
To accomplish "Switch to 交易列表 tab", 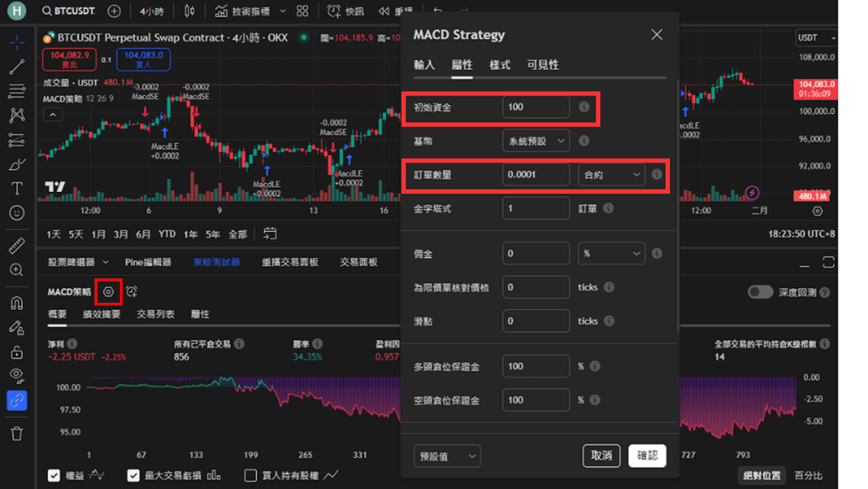I will (156, 314).
